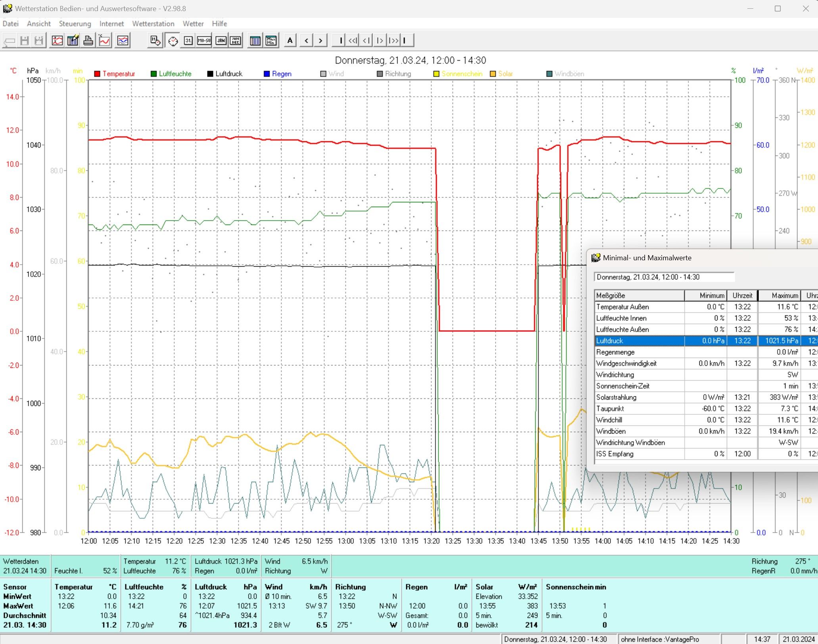Screen dimensions: 818x644
Task: Open the data table view icon
Action: click(x=255, y=40)
